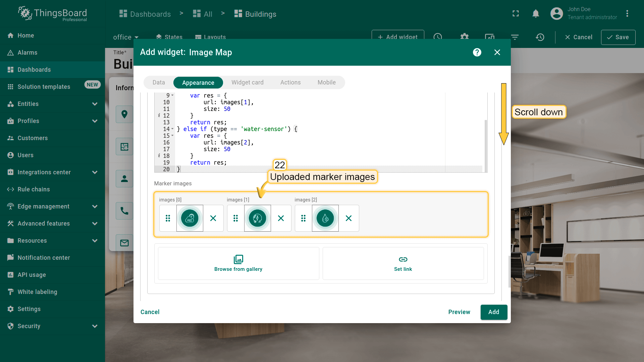The width and height of the screenshot is (644, 362).
Task: Open the three-dot user menu
Action: (x=627, y=14)
